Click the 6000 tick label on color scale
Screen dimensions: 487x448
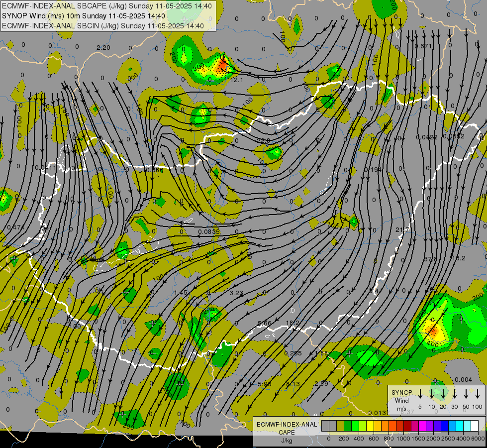click(x=478, y=439)
